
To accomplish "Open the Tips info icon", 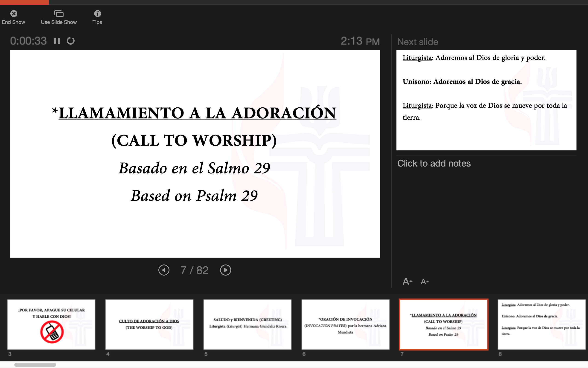I will 97,14.
